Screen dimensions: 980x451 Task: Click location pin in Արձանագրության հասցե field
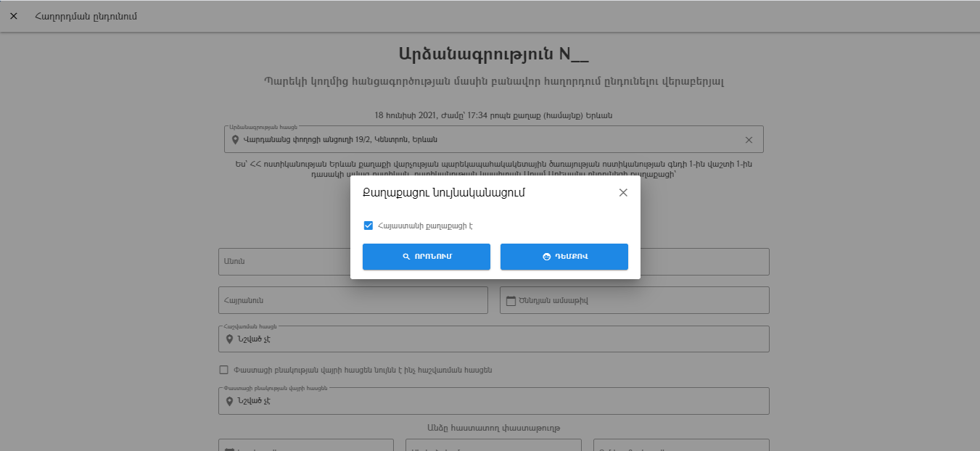click(235, 140)
